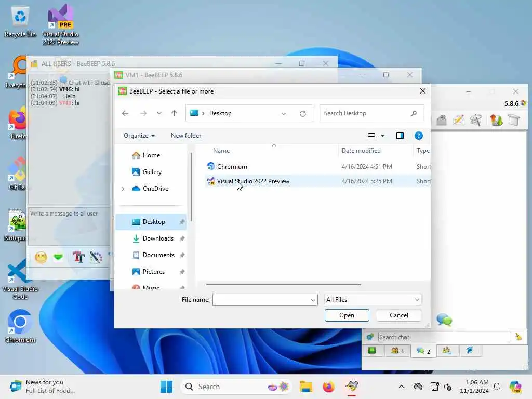Open File Explorer from the taskbar

pos(305,387)
